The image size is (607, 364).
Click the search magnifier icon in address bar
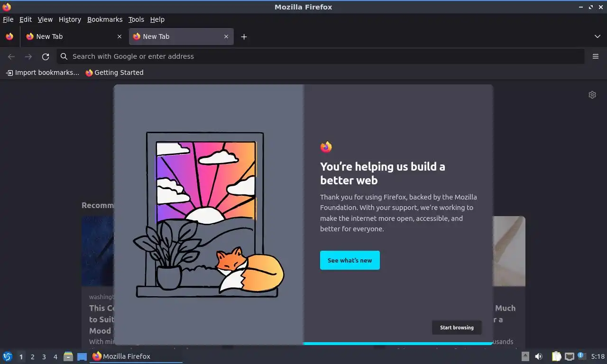pyautogui.click(x=64, y=56)
